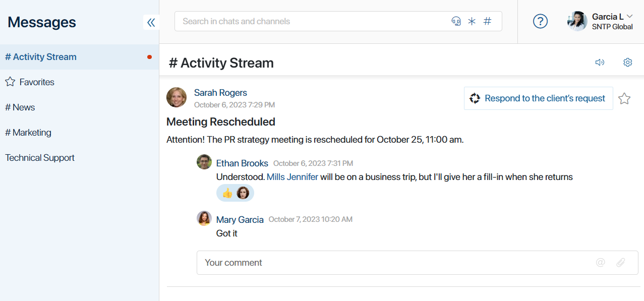Click the mention @ icon in comment box

[x=600, y=263]
